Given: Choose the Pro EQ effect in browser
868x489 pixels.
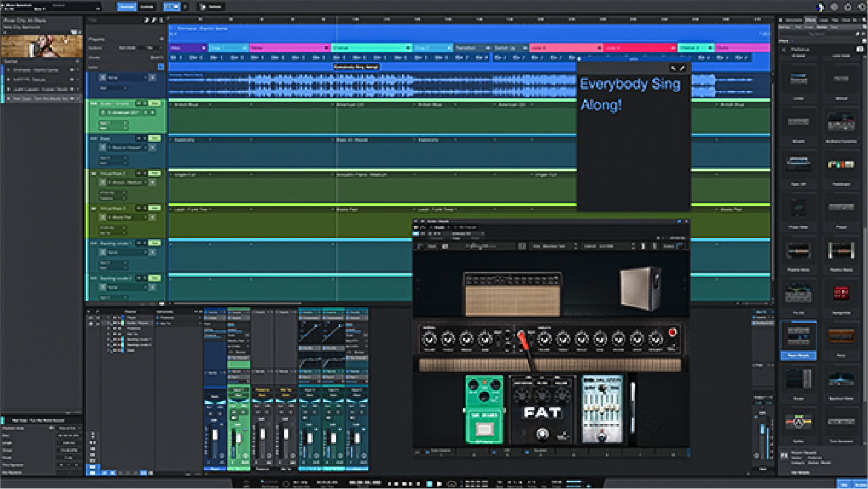Looking at the screenshot, I should 799,298.
